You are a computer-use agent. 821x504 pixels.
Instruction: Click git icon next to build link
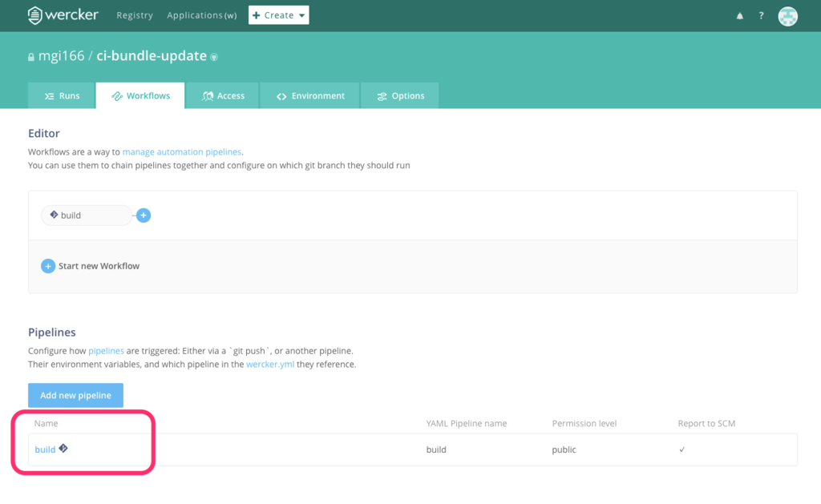click(x=63, y=448)
